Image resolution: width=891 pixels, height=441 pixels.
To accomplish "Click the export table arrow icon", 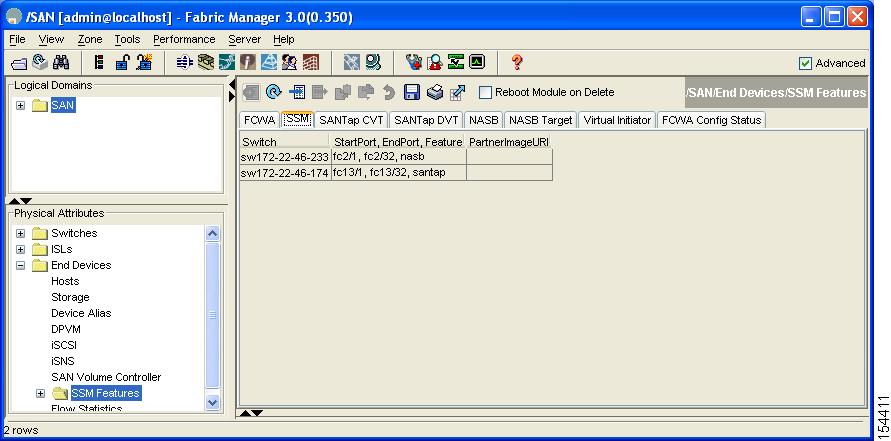I will [x=457, y=93].
